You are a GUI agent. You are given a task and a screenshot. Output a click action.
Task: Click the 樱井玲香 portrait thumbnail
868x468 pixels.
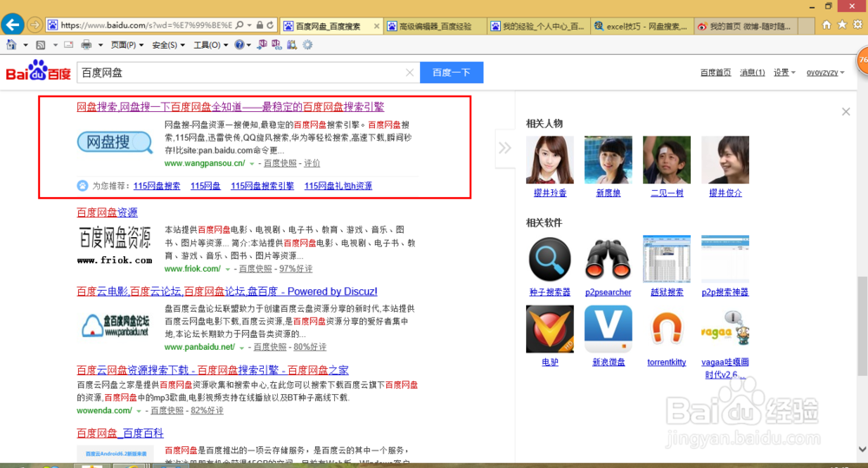(x=549, y=160)
